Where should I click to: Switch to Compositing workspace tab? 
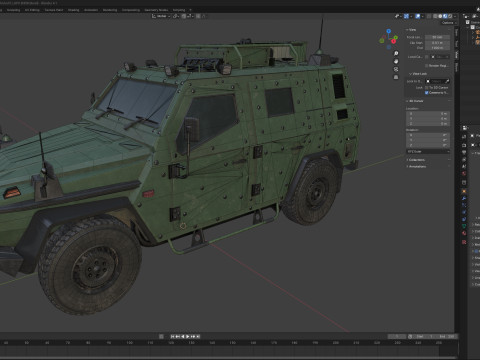pos(131,10)
